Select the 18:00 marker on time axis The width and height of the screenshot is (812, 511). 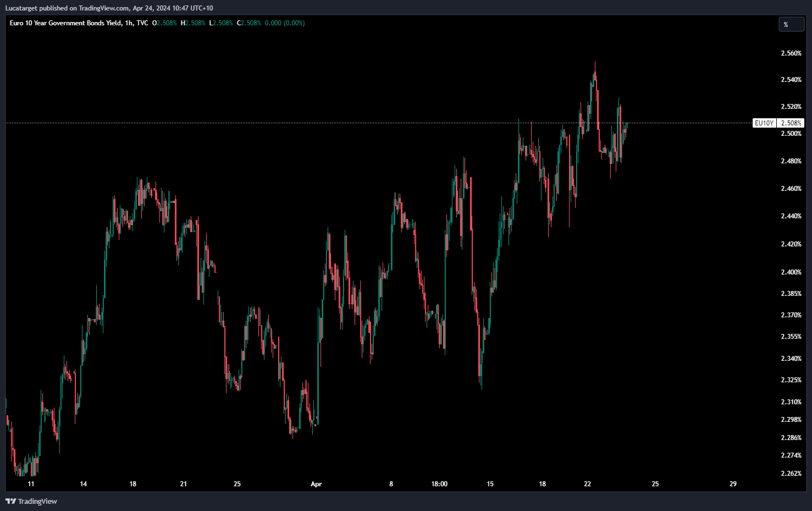[439, 484]
